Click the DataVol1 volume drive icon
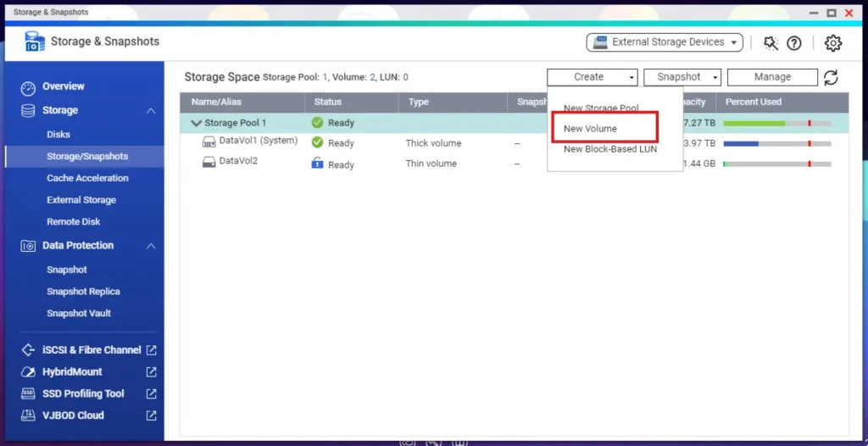The height and width of the screenshot is (446, 868). [x=209, y=142]
